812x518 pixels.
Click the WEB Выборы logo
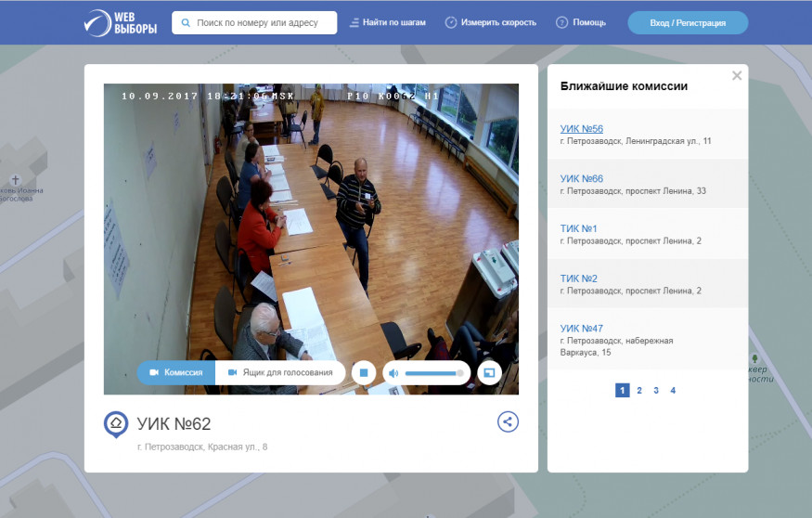coord(120,22)
